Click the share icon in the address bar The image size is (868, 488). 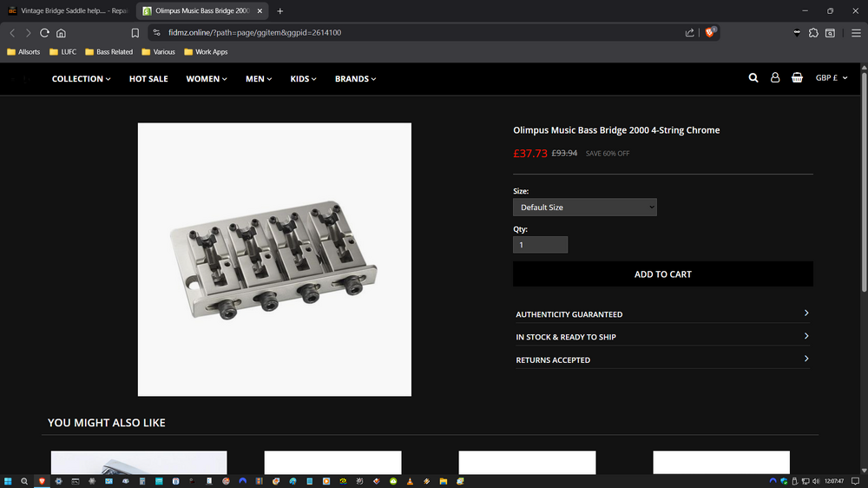(x=689, y=33)
